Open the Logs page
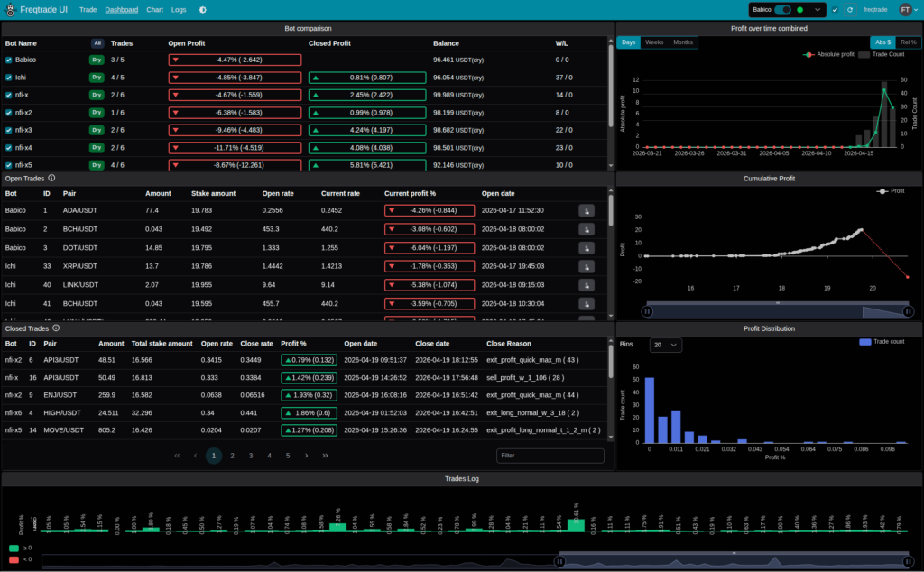 coord(179,10)
